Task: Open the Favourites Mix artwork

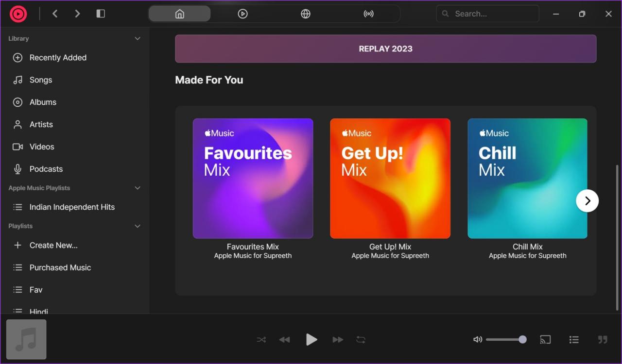Action: click(x=253, y=179)
